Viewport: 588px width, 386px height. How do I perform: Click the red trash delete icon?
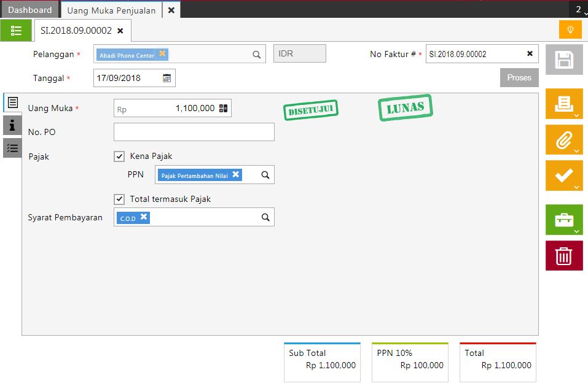click(x=563, y=256)
